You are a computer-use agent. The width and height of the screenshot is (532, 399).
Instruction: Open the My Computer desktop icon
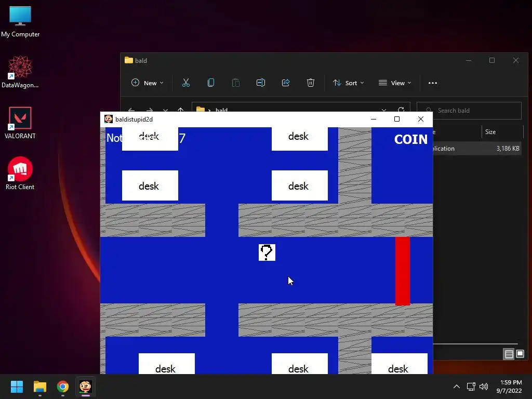coord(20,21)
